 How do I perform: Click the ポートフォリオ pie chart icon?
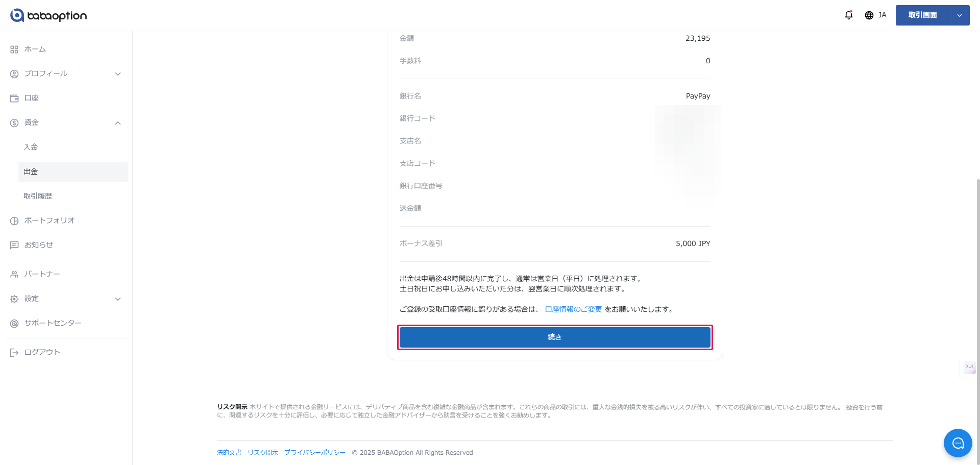(x=14, y=221)
